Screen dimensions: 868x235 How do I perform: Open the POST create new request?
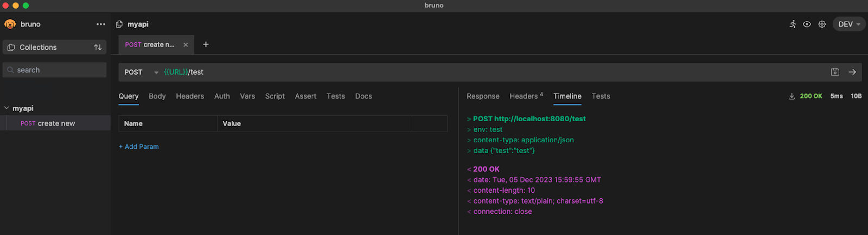[55, 123]
